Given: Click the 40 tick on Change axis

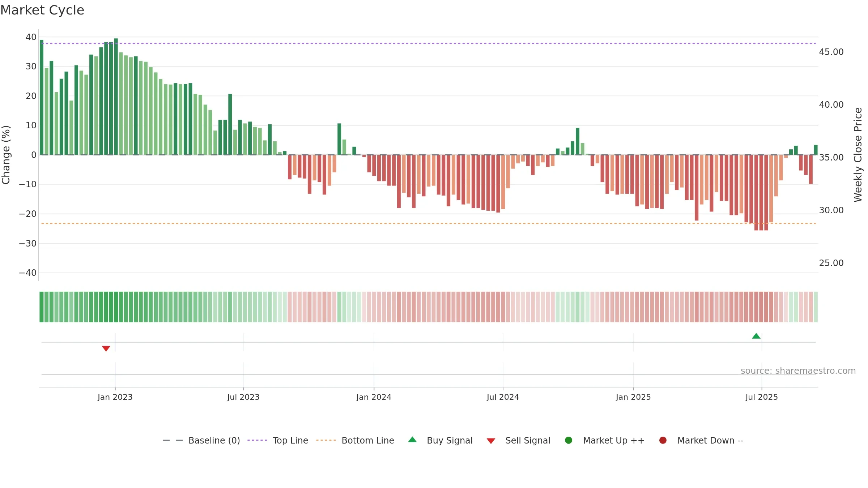Looking at the screenshot, I should pyautogui.click(x=31, y=37).
